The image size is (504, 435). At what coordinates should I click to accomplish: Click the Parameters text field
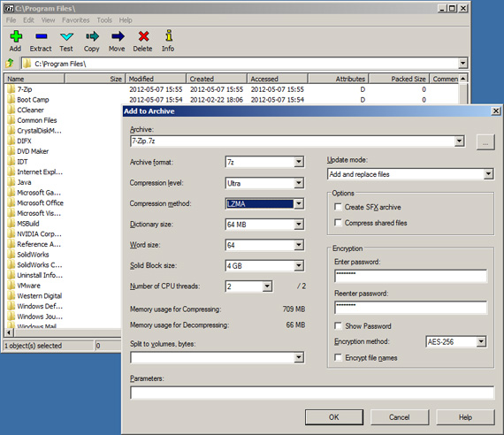[x=312, y=393]
